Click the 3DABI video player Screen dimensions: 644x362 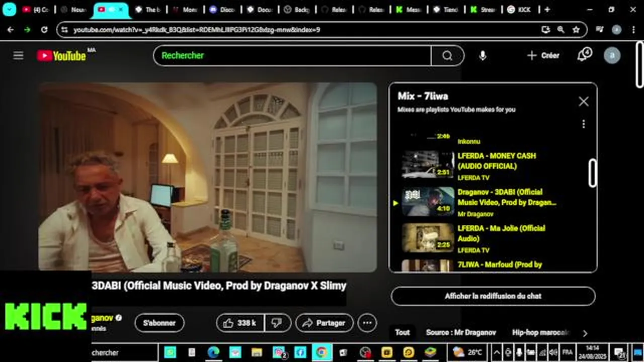click(208, 177)
